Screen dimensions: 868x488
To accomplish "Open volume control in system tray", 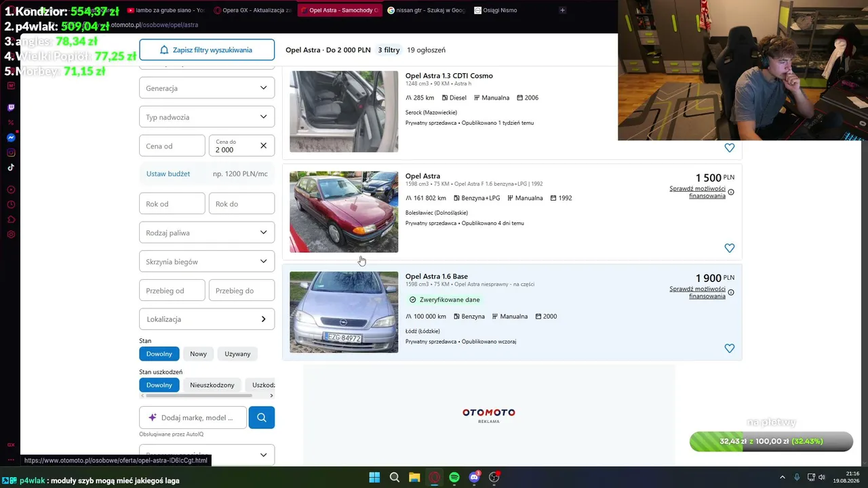I will click(x=822, y=478).
